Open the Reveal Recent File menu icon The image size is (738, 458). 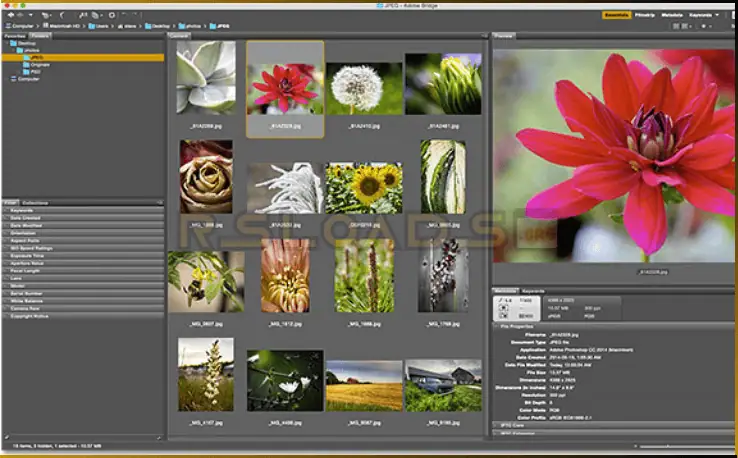coord(46,15)
